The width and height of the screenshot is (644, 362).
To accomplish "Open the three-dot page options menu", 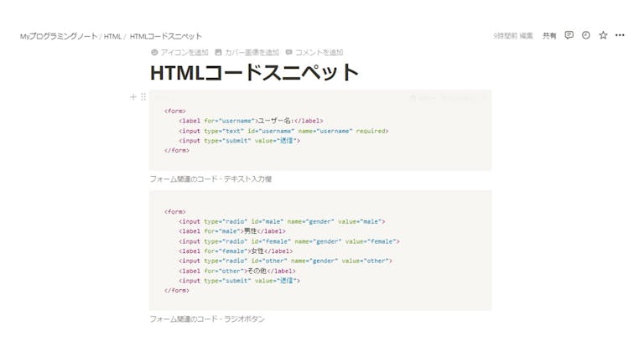I will 620,35.
